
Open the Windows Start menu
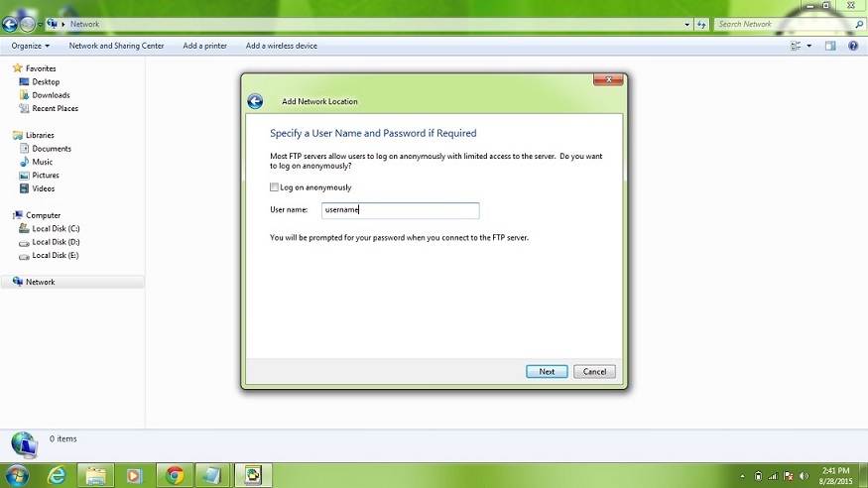pyautogui.click(x=17, y=475)
